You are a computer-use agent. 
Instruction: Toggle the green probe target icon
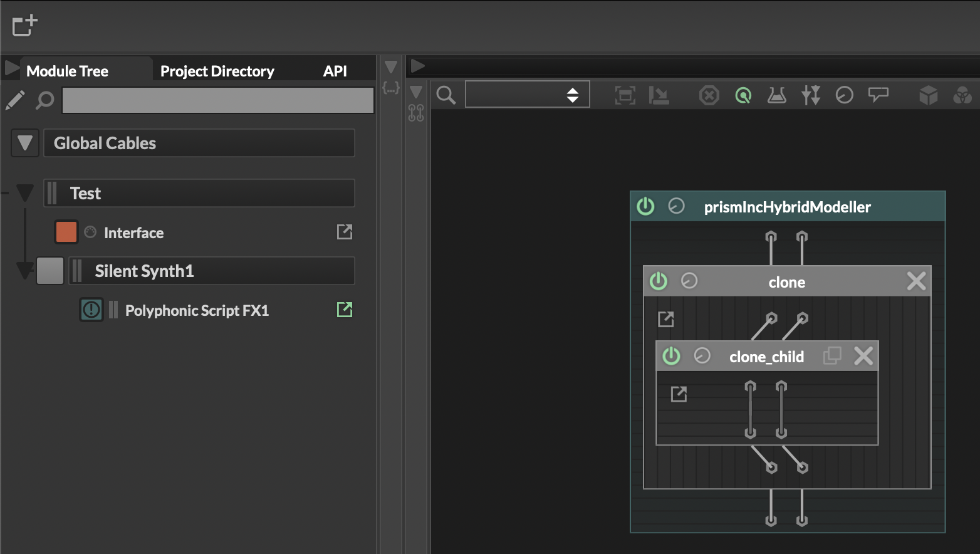(x=743, y=95)
